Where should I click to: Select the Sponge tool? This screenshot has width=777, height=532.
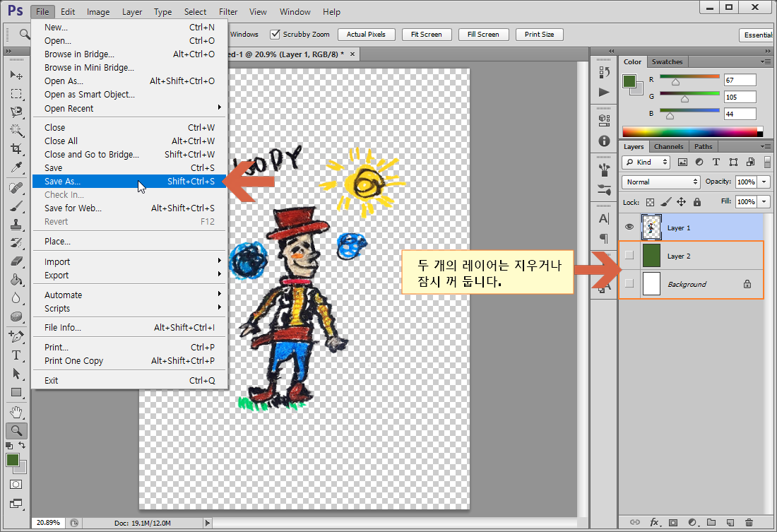point(16,317)
